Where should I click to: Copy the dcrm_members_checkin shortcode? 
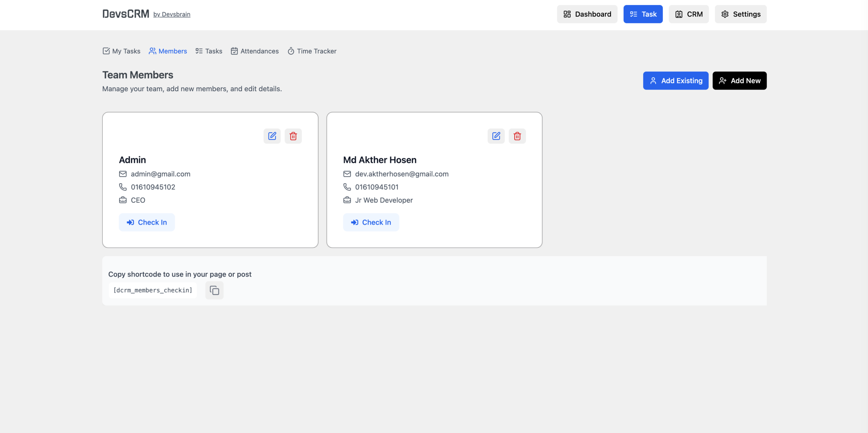[x=214, y=290]
